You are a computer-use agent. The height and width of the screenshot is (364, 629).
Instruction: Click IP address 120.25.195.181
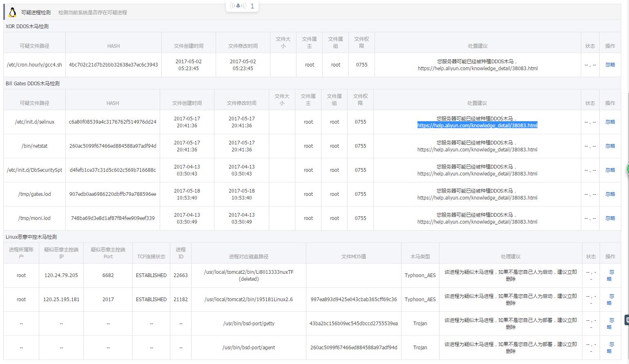pyautogui.click(x=61, y=300)
